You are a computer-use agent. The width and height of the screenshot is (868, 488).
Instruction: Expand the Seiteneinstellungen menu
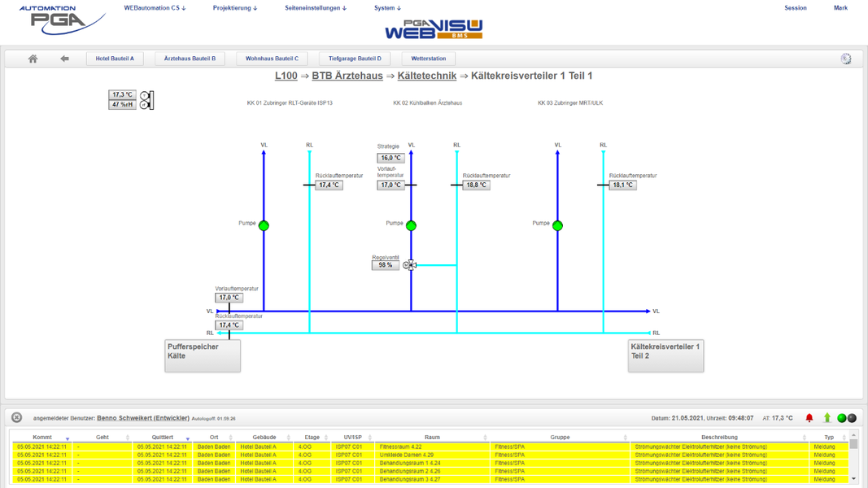(315, 8)
